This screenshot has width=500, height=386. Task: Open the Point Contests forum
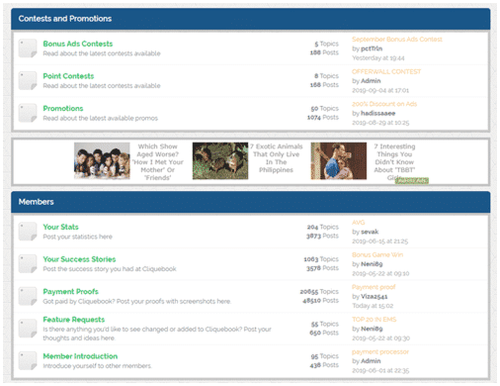click(x=68, y=76)
